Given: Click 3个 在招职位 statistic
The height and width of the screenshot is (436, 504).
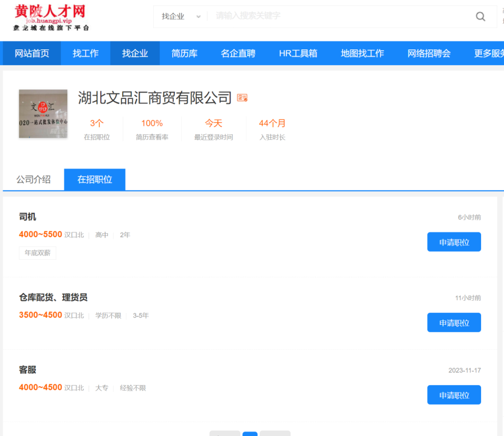Looking at the screenshot, I should click(x=97, y=130).
